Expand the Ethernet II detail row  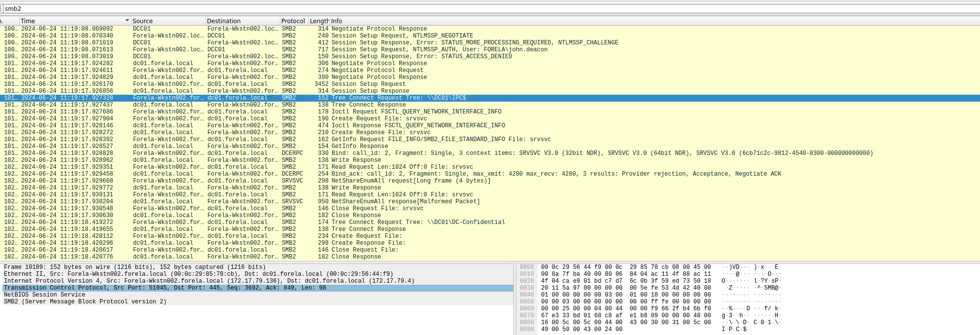tap(257, 274)
